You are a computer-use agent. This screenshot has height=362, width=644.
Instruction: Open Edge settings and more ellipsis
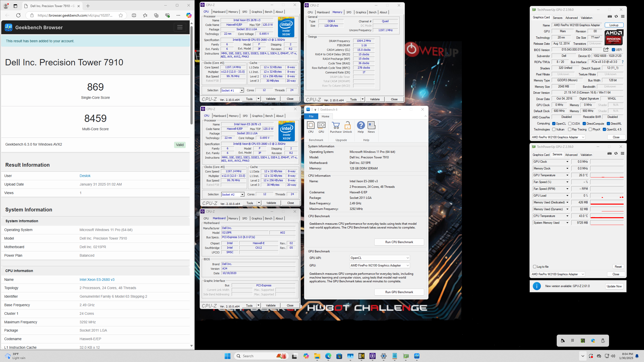(x=178, y=15)
